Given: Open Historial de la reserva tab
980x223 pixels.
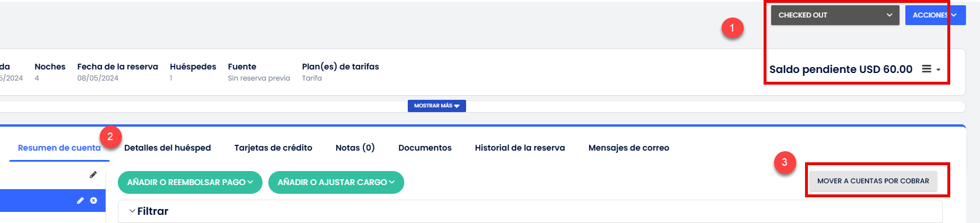Looking at the screenshot, I should tap(520, 148).
